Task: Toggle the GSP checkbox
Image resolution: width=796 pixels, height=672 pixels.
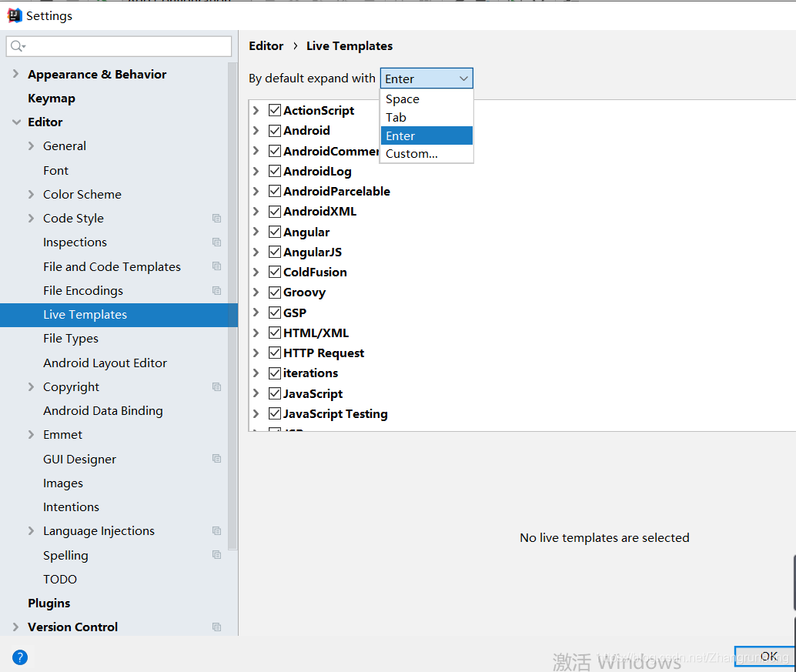Action: [275, 313]
